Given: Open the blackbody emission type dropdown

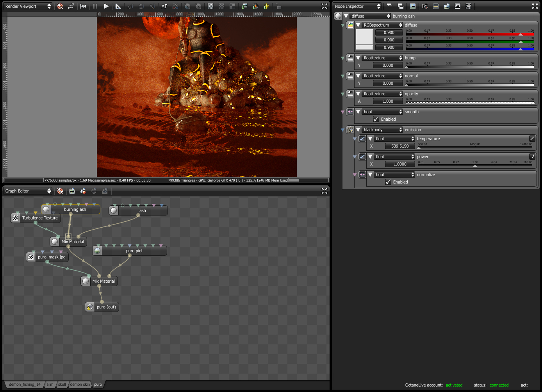Looking at the screenshot, I should (x=382, y=130).
